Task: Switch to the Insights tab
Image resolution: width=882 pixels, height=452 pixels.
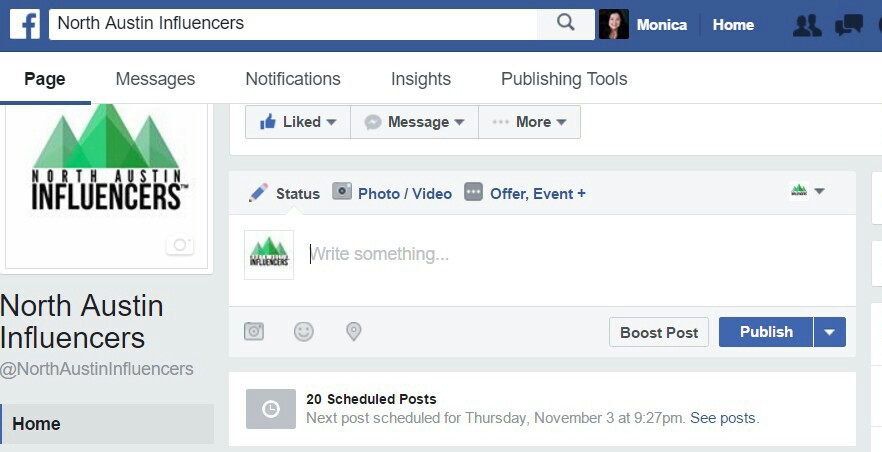Action: (421, 79)
